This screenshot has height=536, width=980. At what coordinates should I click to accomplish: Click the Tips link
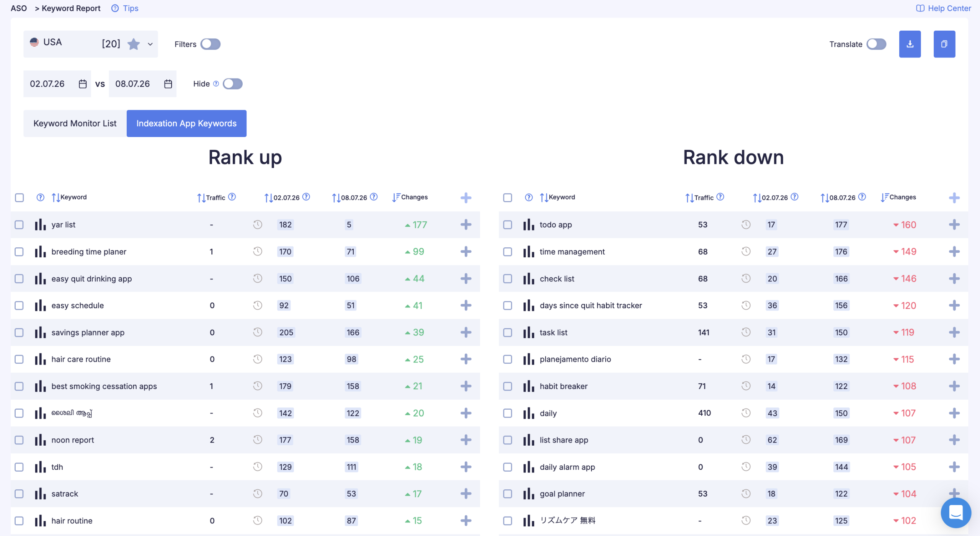click(x=125, y=8)
